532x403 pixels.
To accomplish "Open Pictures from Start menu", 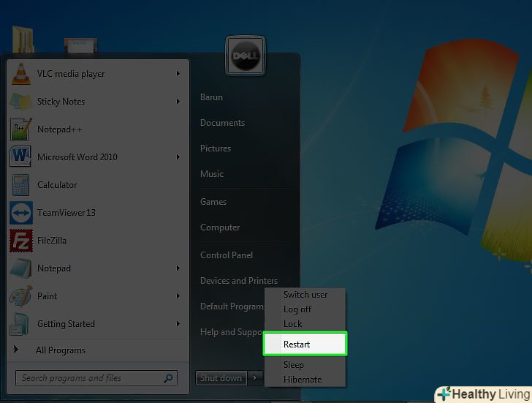I will [x=216, y=148].
